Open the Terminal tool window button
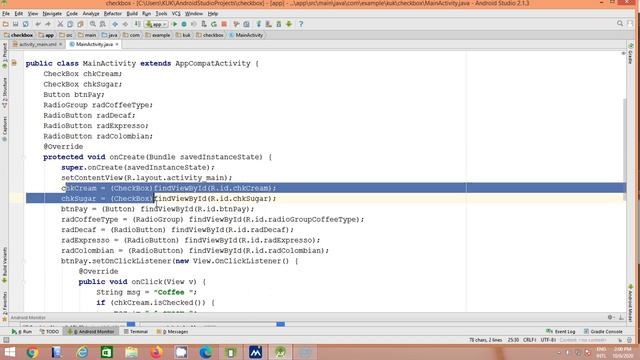 (x=136, y=331)
